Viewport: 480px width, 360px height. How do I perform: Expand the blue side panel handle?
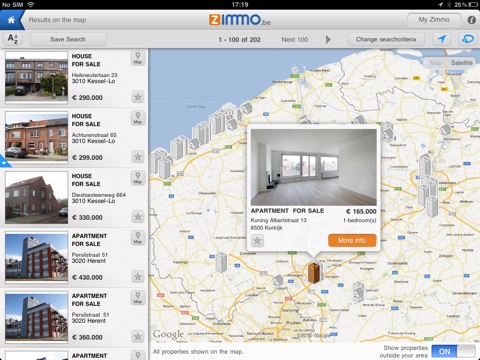[x=4, y=162]
